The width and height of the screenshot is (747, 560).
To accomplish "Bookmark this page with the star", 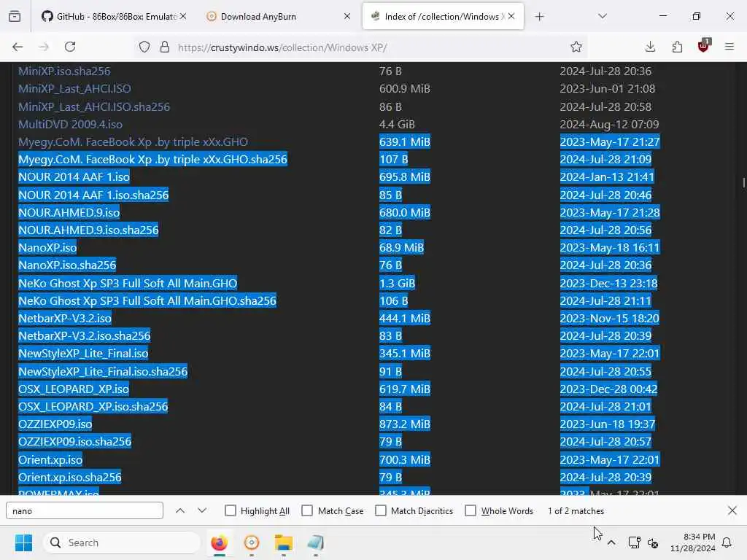I will 576,47.
